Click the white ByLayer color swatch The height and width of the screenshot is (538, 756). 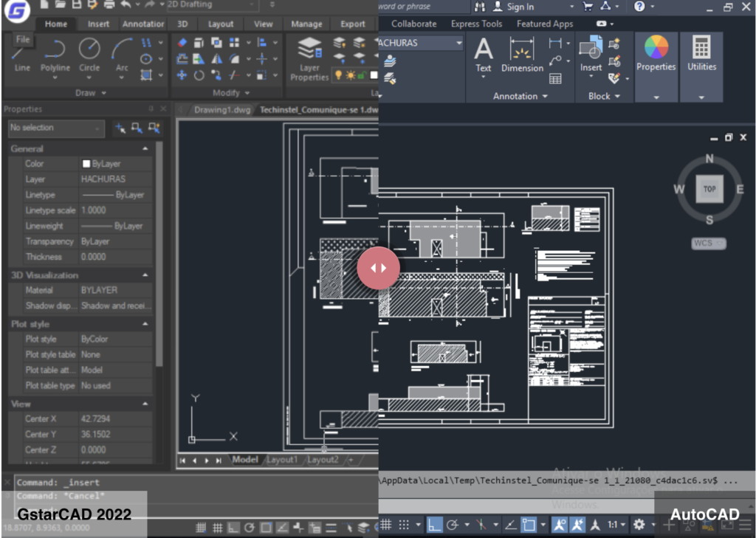pos(86,164)
